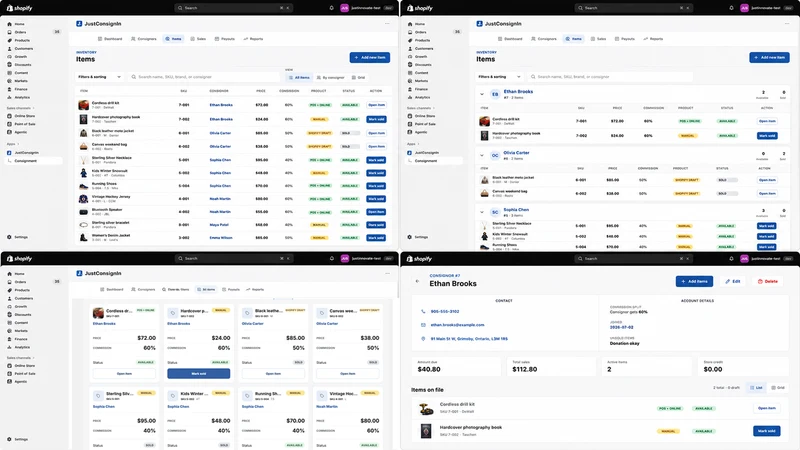The height and width of the screenshot is (450, 800).
Task: Open Sales tab in top-left panel
Action: 198,39
